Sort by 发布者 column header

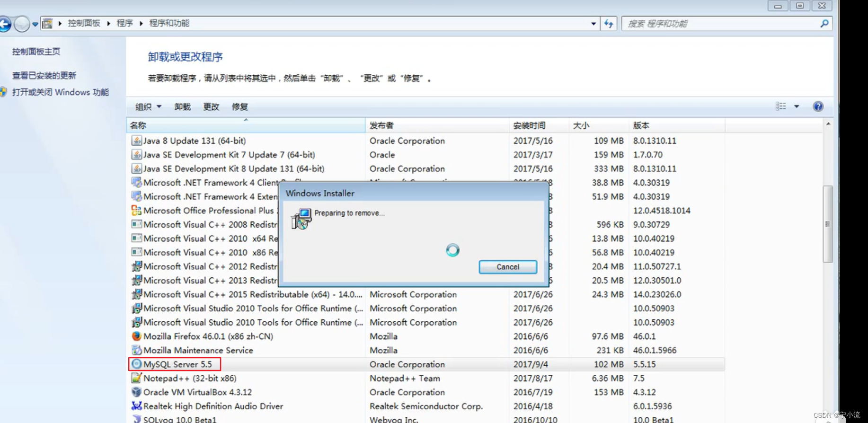(x=437, y=125)
